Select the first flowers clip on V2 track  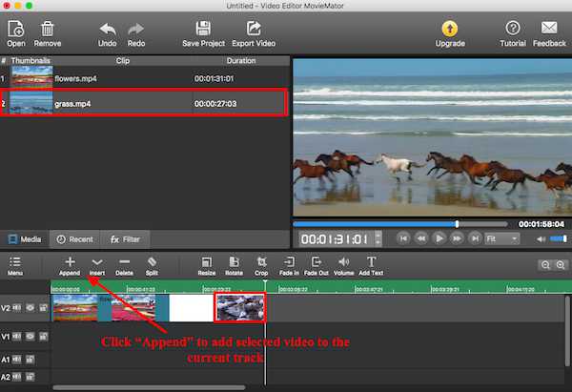75,308
